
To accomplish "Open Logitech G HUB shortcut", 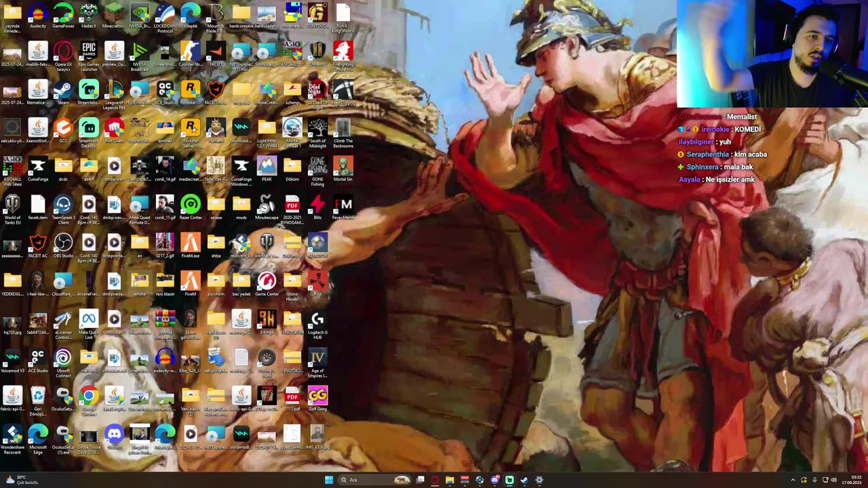I will (317, 324).
